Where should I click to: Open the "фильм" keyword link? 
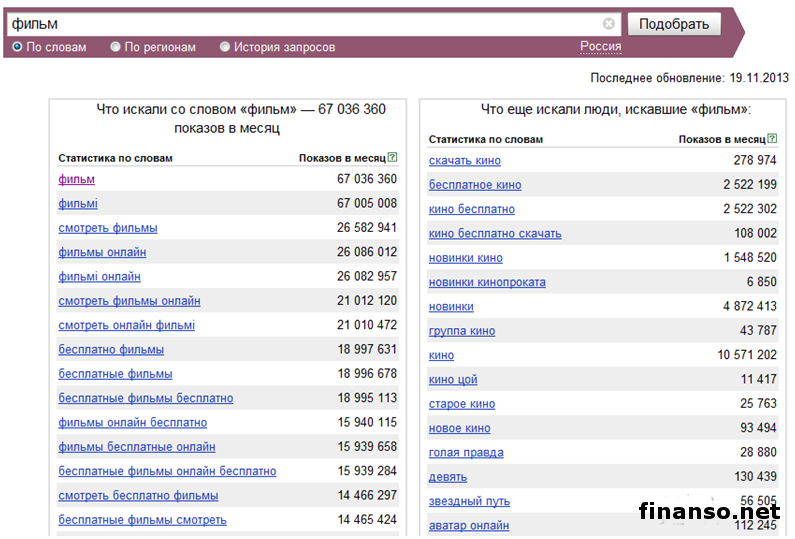tap(77, 179)
